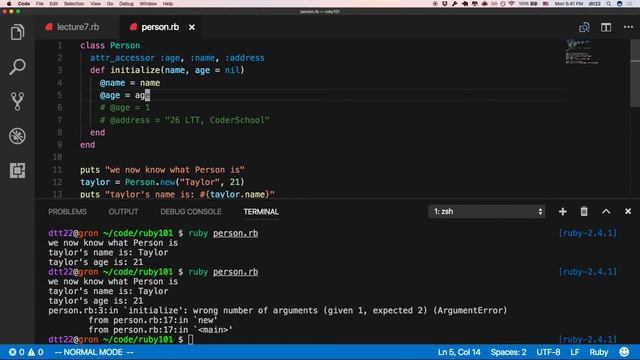Open the Apple menu
The image size is (640, 360).
tap(8, 3)
